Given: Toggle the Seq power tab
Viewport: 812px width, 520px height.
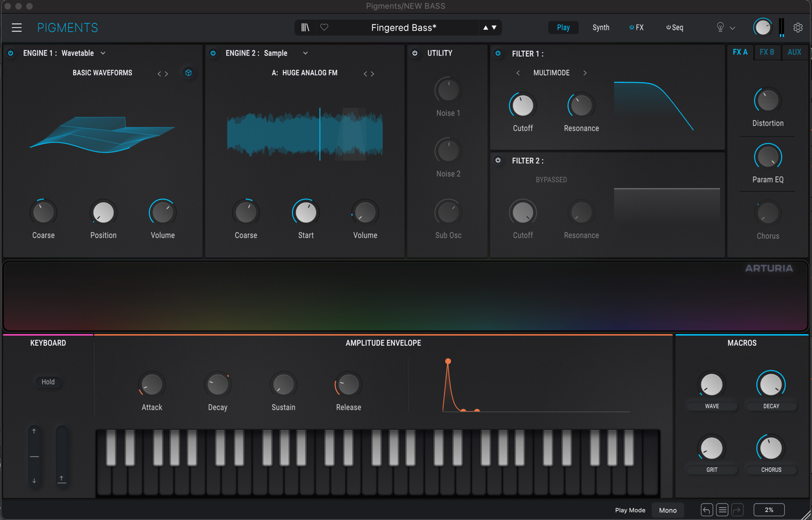Looking at the screenshot, I should click(x=675, y=27).
